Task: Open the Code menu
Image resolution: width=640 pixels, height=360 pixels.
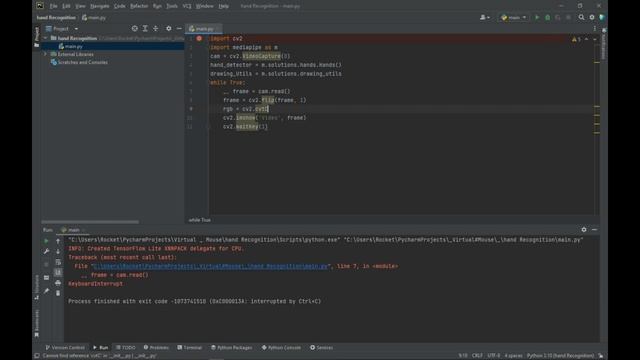Action: (x=120, y=6)
